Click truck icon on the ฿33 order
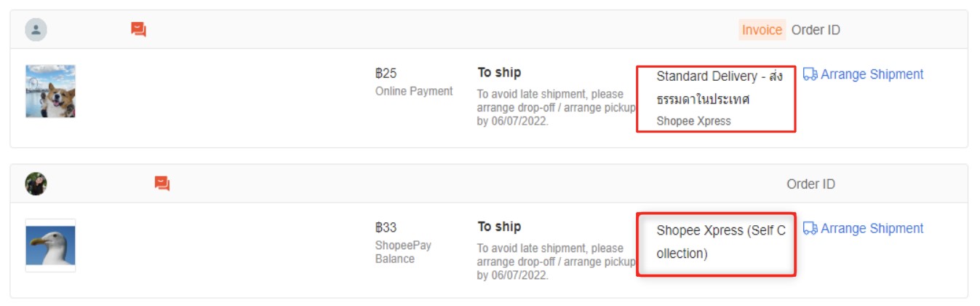The width and height of the screenshot is (980, 306). (810, 229)
